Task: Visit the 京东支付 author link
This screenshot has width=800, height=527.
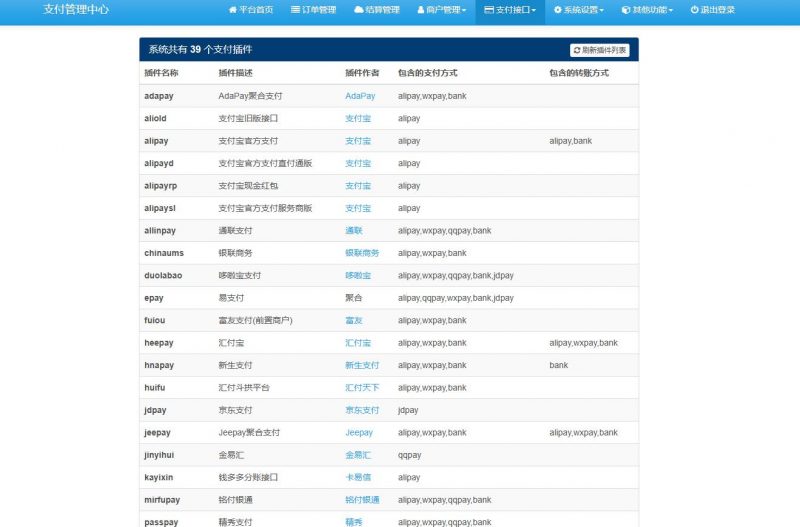Action: coord(362,411)
